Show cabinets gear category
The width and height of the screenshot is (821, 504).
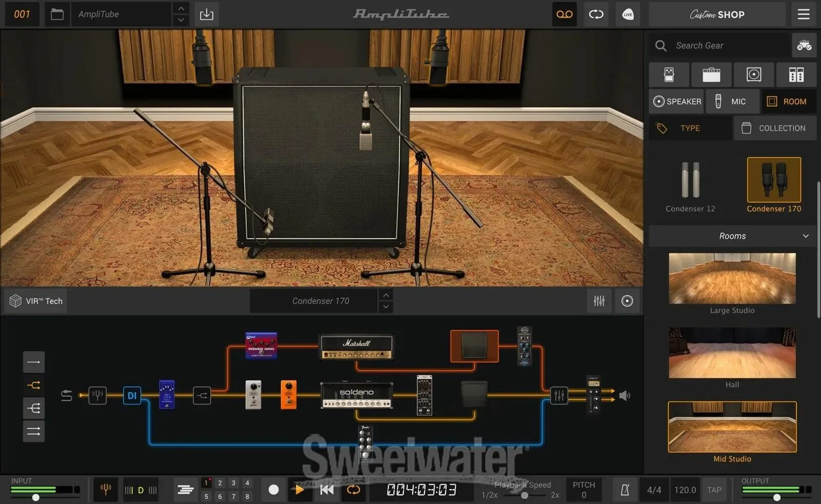754,75
